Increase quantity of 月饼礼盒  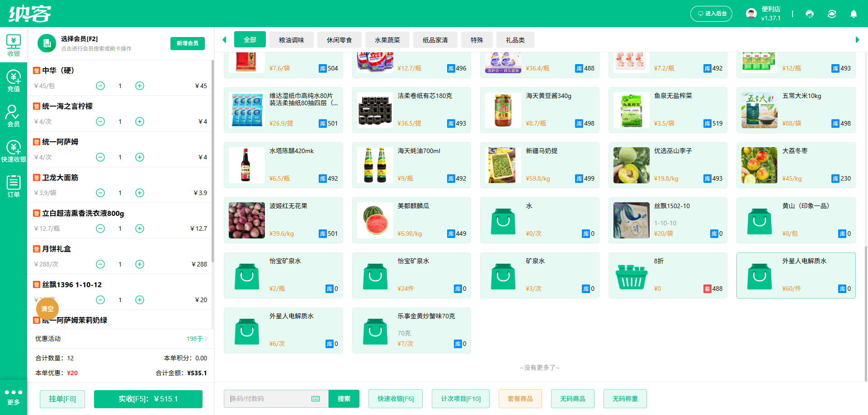click(140, 264)
